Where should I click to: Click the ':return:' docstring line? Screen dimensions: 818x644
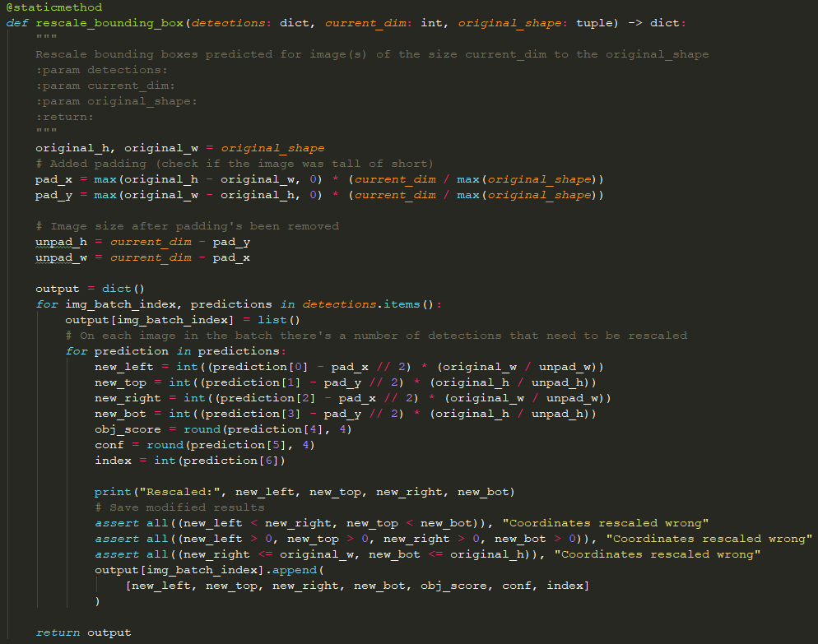[65, 117]
